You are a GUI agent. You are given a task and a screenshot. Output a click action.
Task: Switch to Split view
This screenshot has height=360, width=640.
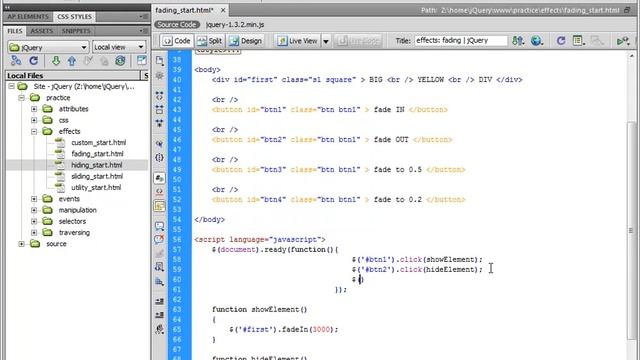(209, 41)
